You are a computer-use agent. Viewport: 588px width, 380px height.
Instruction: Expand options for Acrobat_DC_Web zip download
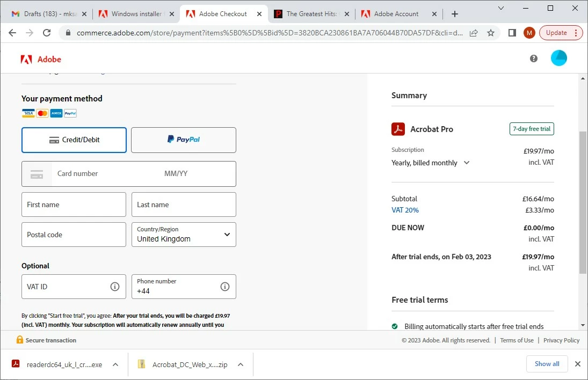(241, 364)
